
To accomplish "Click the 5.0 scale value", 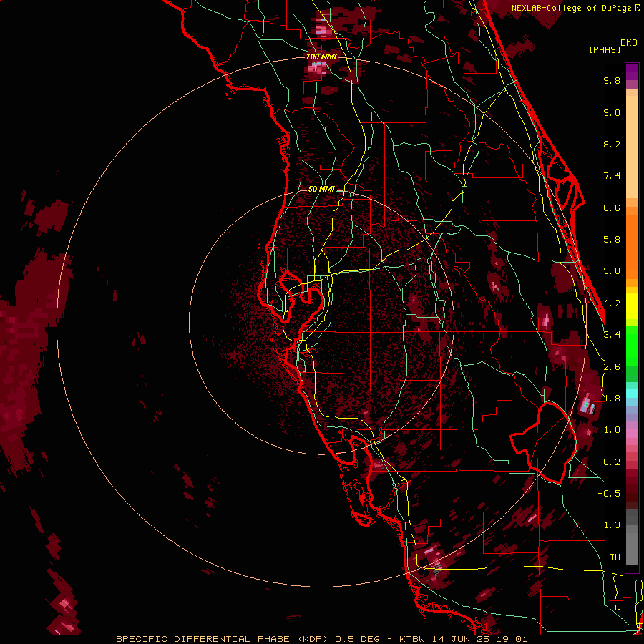I will pos(612,271).
